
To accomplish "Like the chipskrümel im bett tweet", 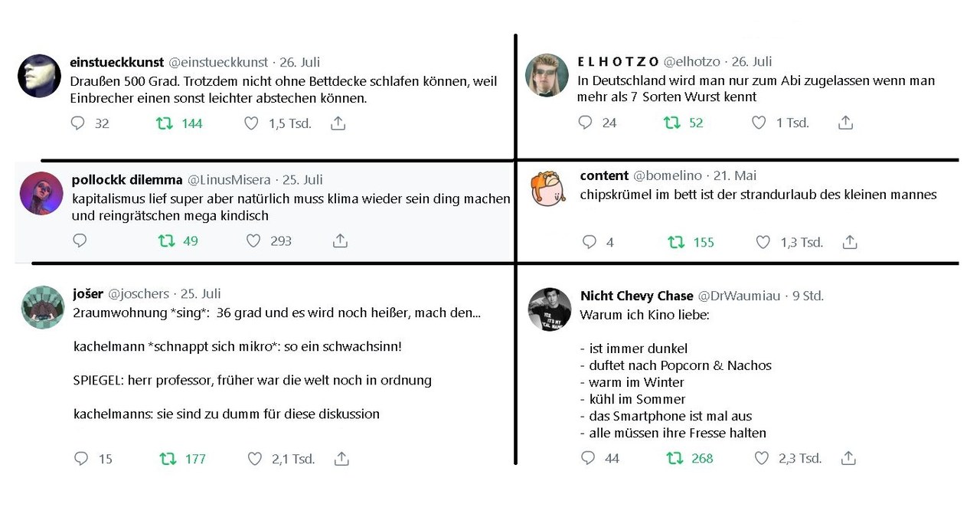I will tap(763, 242).
